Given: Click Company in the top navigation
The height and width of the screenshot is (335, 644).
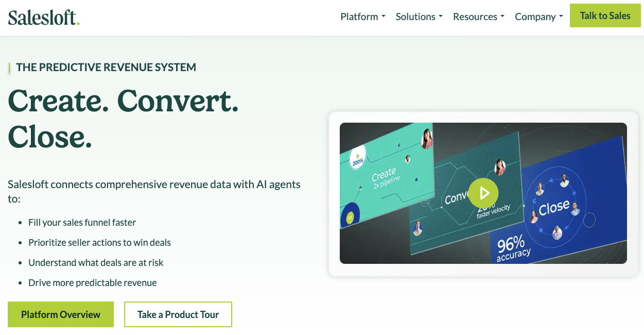Looking at the screenshot, I should pyautogui.click(x=538, y=16).
